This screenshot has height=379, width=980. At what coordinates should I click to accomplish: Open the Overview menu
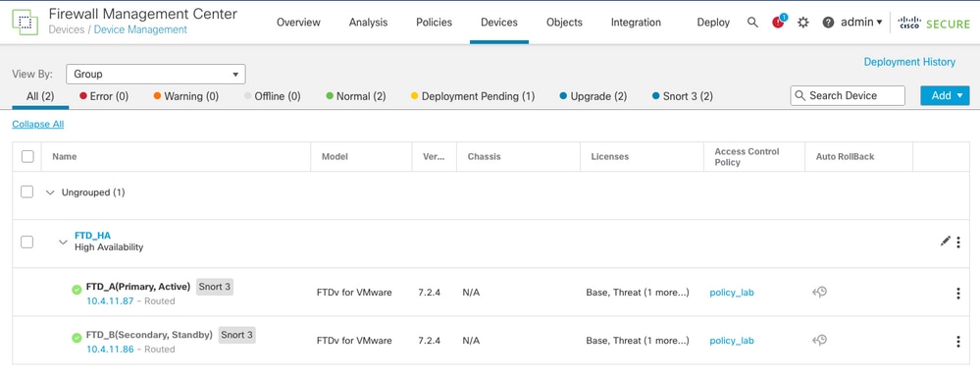(x=299, y=22)
